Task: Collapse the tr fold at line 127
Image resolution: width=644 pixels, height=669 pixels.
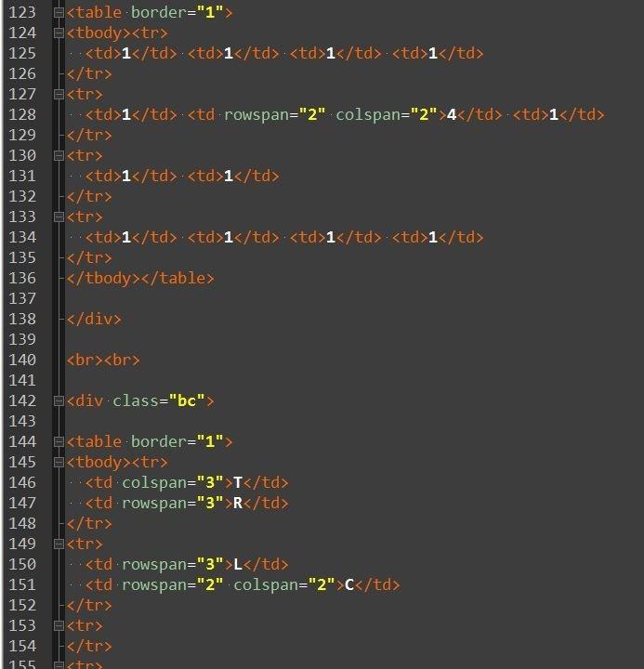Action: [59, 94]
